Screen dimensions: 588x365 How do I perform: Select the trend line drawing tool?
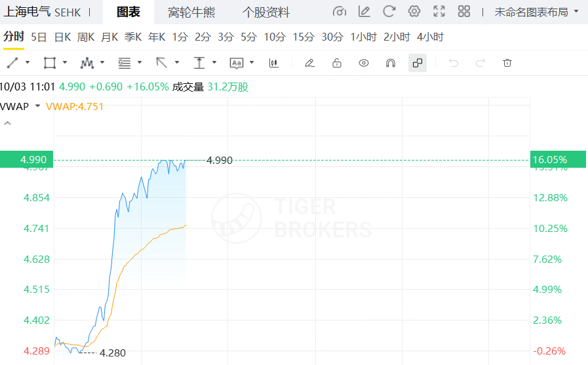(x=12, y=63)
